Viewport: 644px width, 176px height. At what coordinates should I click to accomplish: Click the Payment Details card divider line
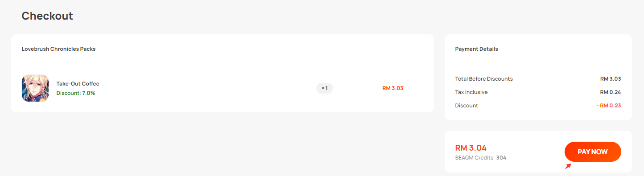[538, 64]
